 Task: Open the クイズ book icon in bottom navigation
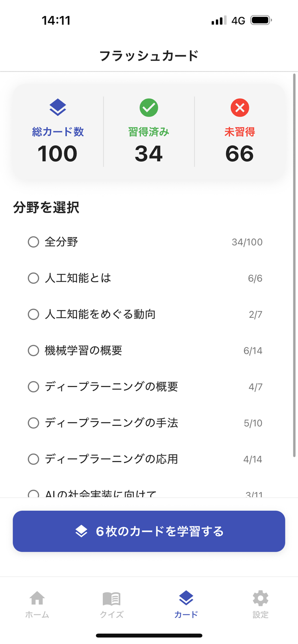[x=111, y=598]
